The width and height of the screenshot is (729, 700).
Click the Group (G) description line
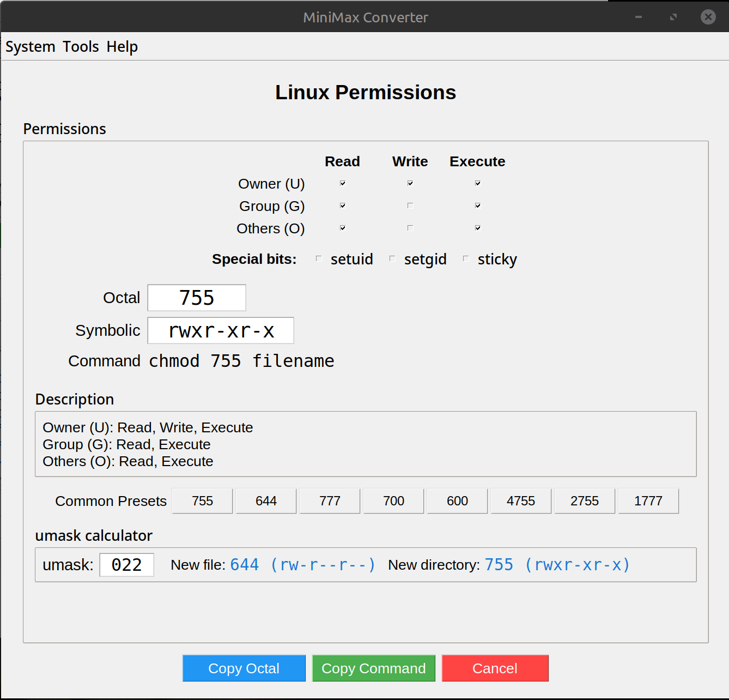tap(126, 444)
